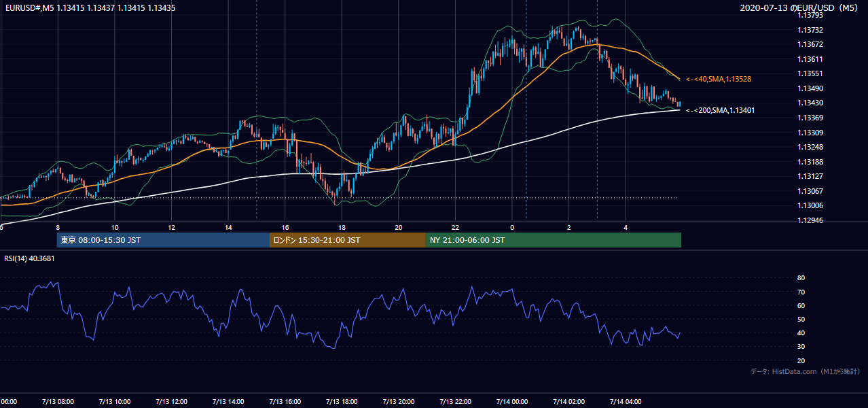
Task: Click the bottom time label 7/14 00:00
Action: click(x=512, y=401)
